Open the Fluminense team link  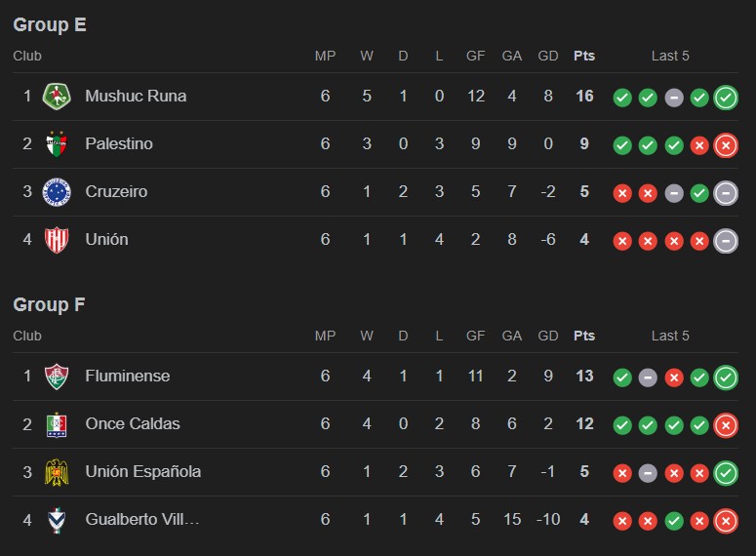click(x=127, y=377)
